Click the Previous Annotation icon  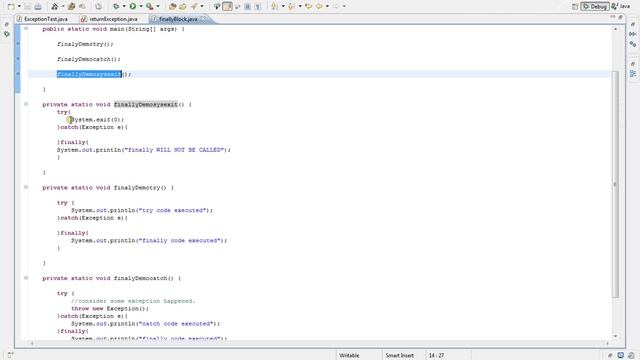[x=291, y=7]
